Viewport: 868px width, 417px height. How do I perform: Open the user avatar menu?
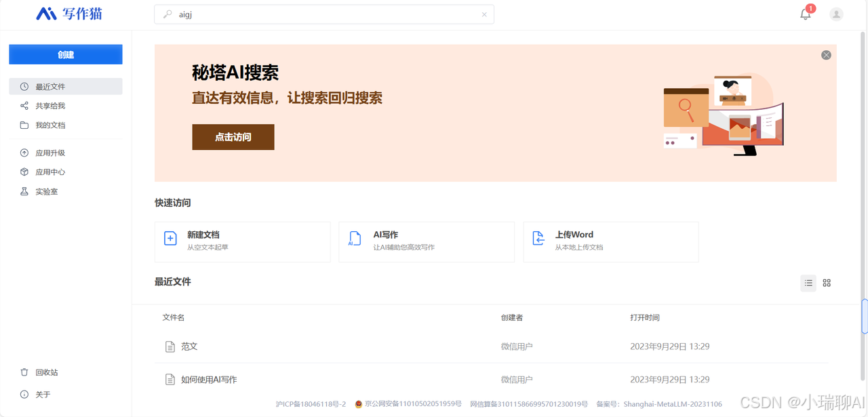pos(837,14)
